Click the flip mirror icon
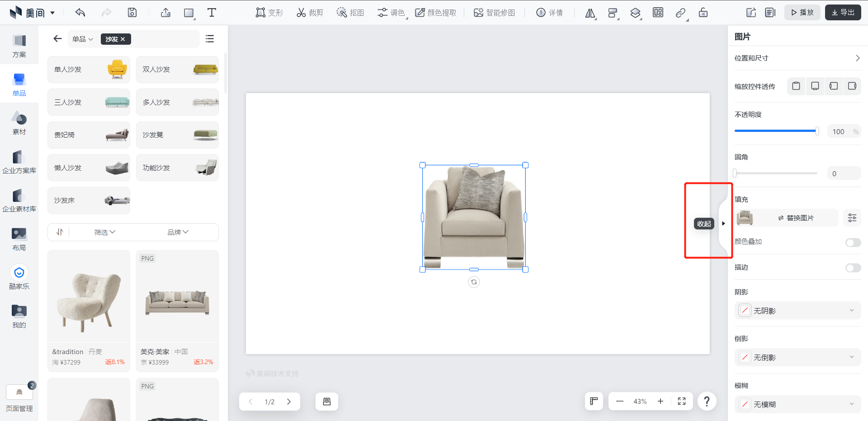 590,13
